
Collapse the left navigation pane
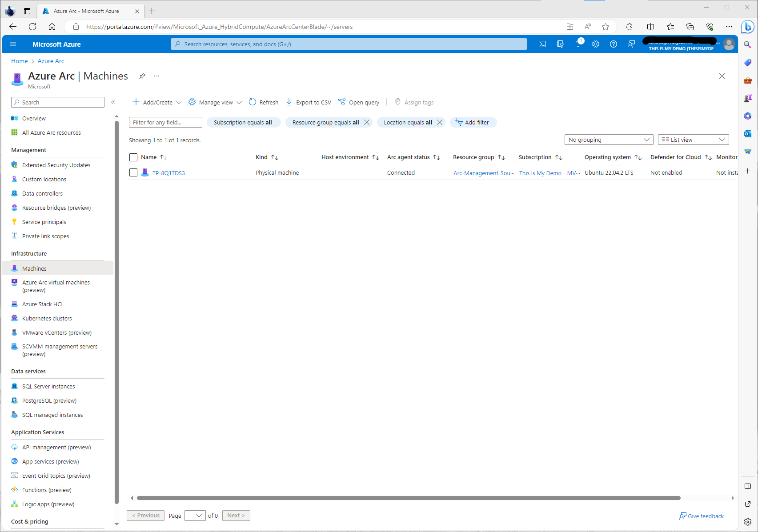[113, 102]
